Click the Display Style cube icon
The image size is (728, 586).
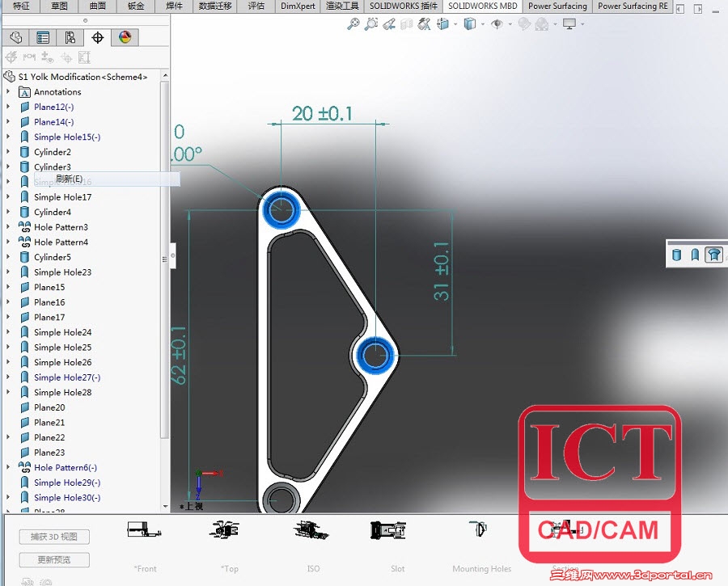[x=470, y=23]
